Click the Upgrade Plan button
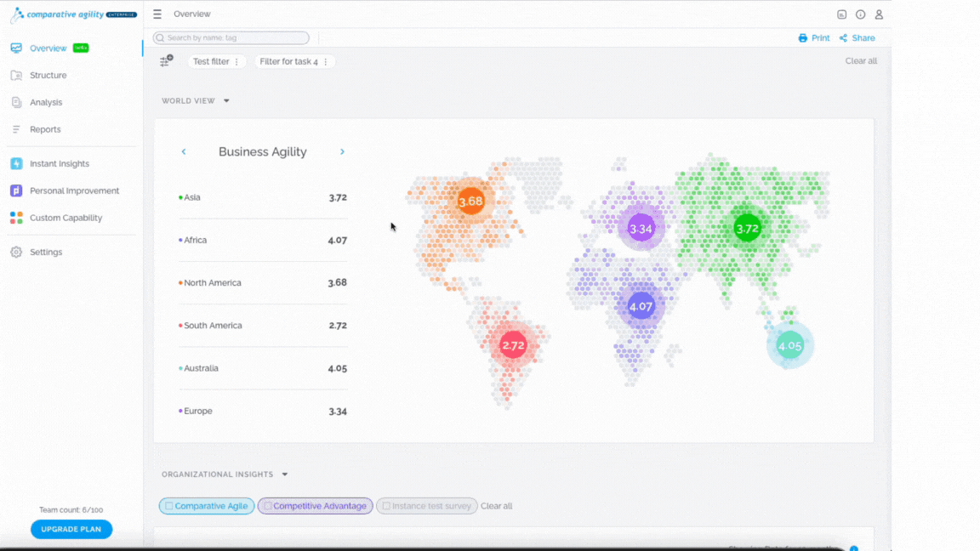 point(71,529)
